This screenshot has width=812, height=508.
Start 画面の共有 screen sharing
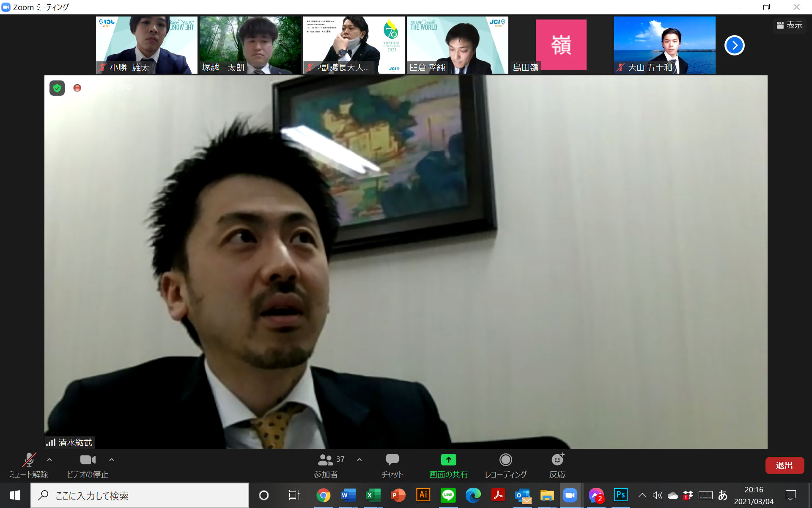(448, 465)
